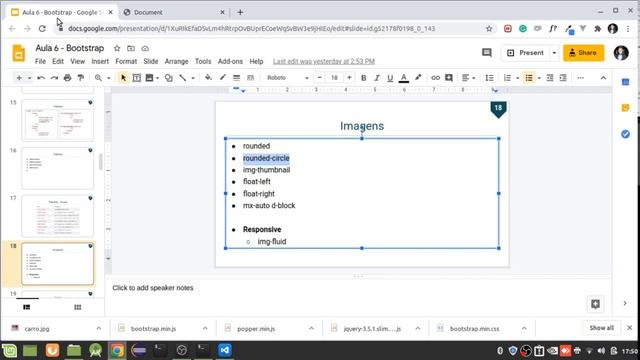Open last edit was yesterday link
Image resolution: width=640 pixels, height=360 pixels.
(x=324, y=61)
